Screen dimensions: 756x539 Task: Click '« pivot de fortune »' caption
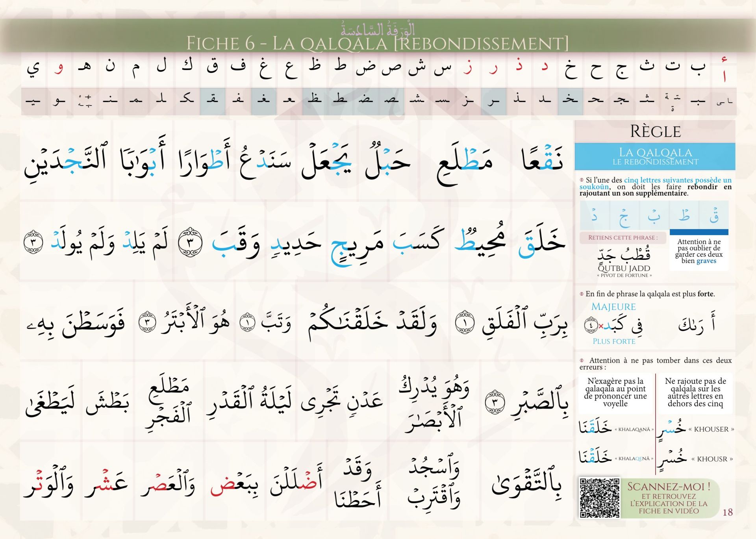click(624, 276)
